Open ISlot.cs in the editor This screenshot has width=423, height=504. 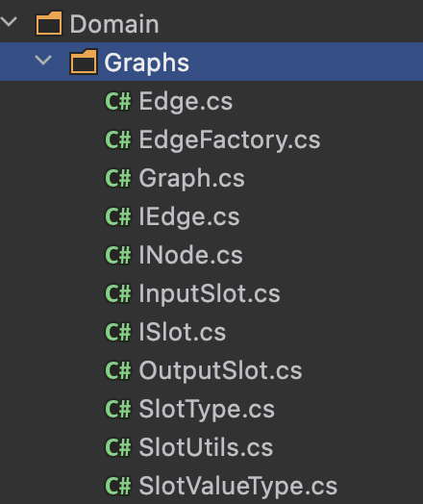click(x=183, y=333)
